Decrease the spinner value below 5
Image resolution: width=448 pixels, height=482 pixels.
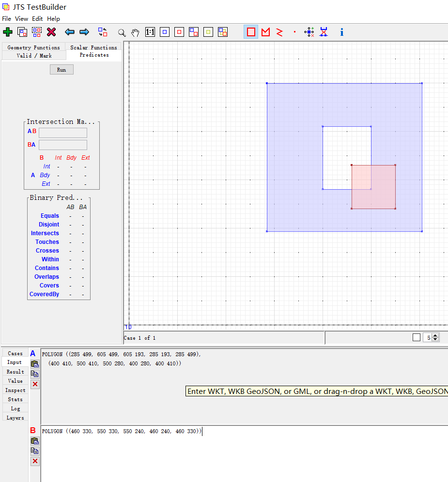435,339
